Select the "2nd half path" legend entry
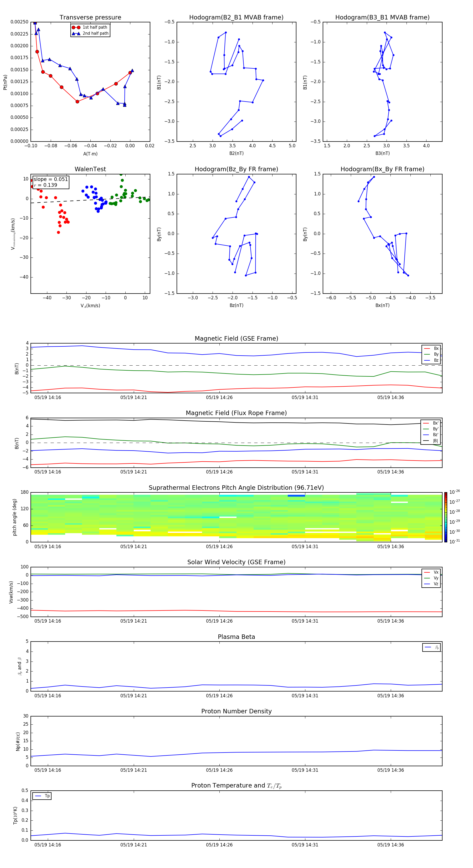The width and height of the screenshot is (473, 868). 90,33
